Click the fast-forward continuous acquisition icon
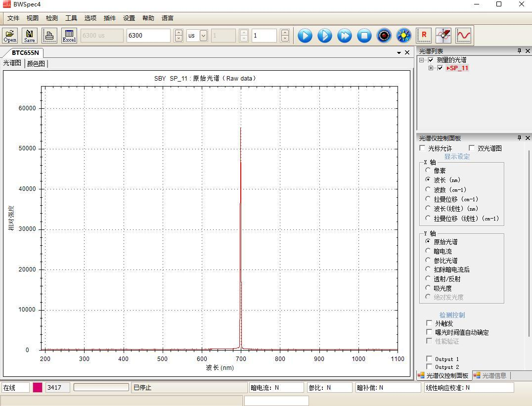Screen dimensions: 532x406 345,36
